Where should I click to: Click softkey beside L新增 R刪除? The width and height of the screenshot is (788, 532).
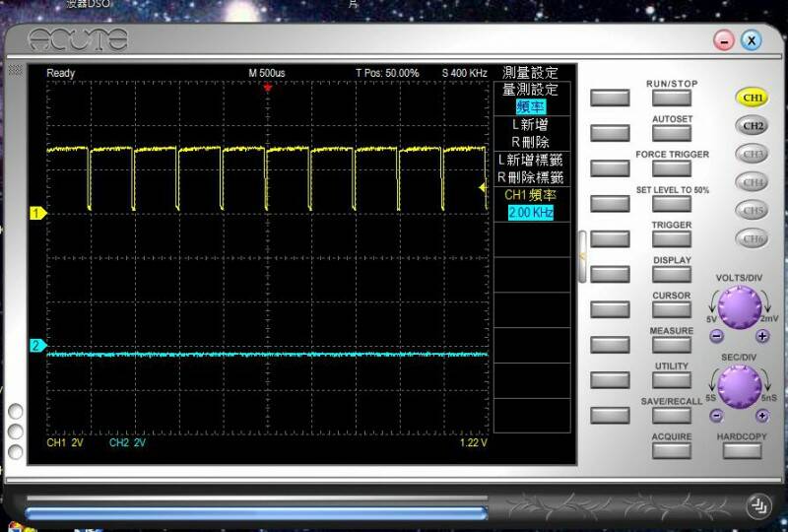click(x=610, y=133)
